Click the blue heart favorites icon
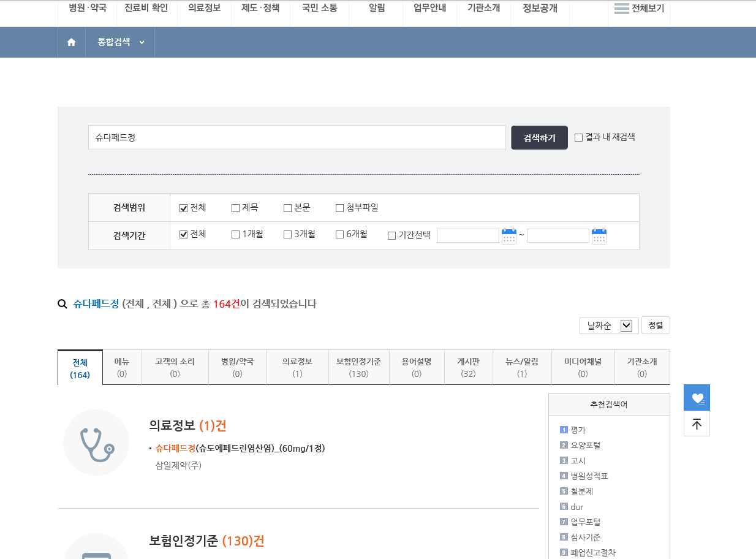The height and width of the screenshot is (559, 756). [x=697, y=398]
